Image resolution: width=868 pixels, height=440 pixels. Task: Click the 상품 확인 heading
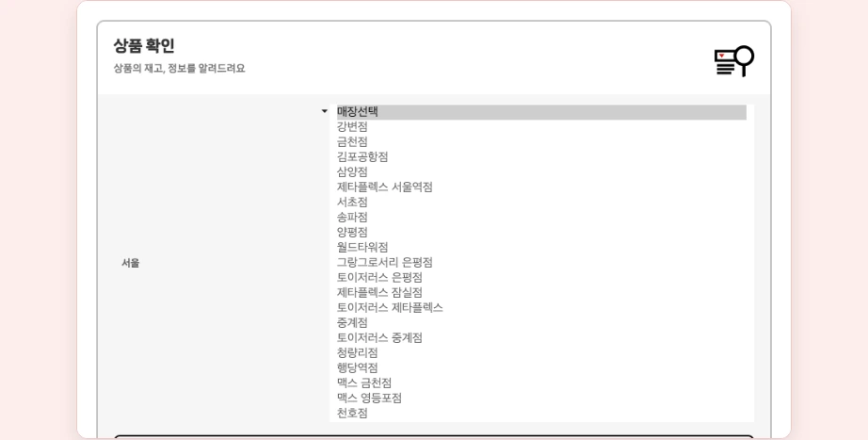144,45
